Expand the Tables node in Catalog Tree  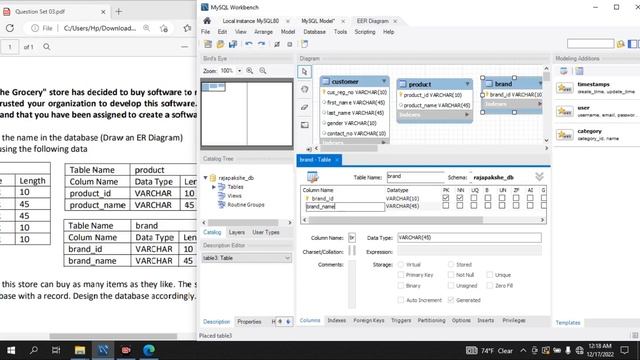pyautogui.click(x=213, y=187)
